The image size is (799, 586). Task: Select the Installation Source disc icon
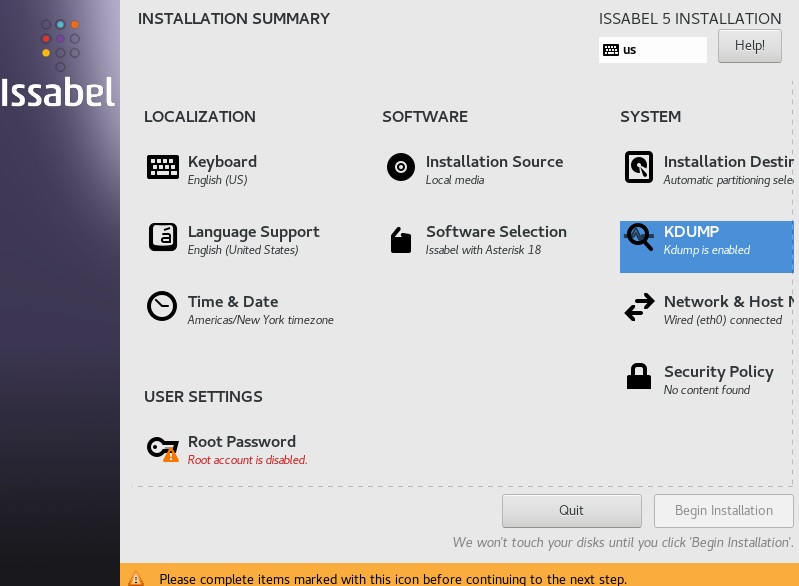pos(400,167)
